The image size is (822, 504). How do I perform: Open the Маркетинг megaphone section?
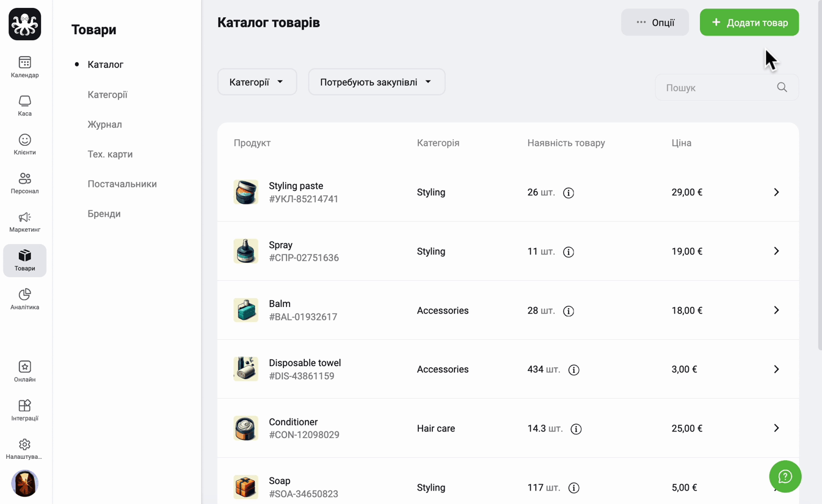coord(25,222)
